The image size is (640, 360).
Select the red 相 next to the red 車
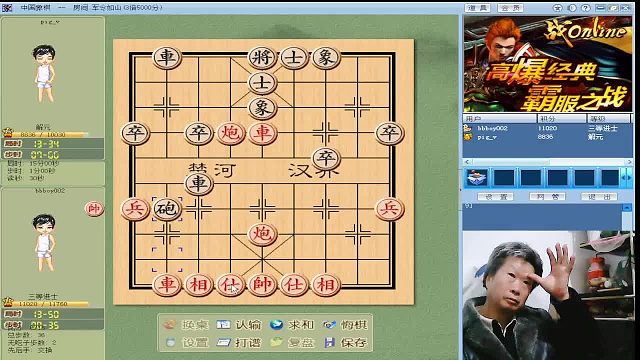click(198, 284)
